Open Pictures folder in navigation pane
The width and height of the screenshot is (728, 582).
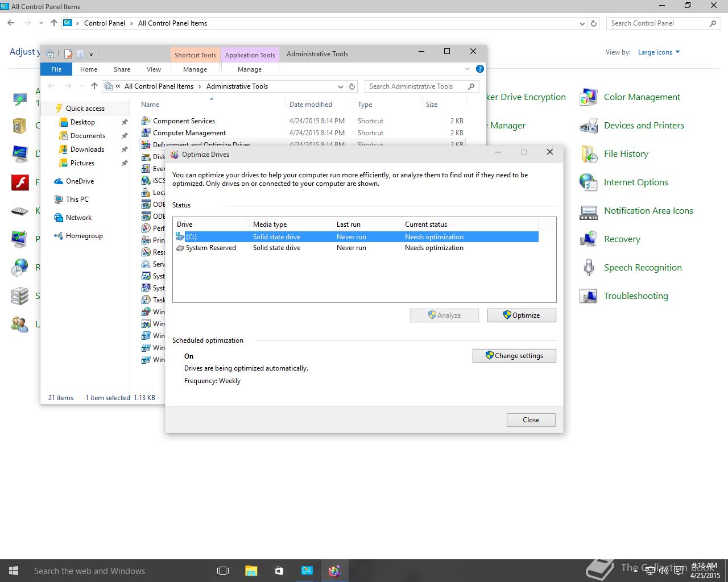pos(82,163)
